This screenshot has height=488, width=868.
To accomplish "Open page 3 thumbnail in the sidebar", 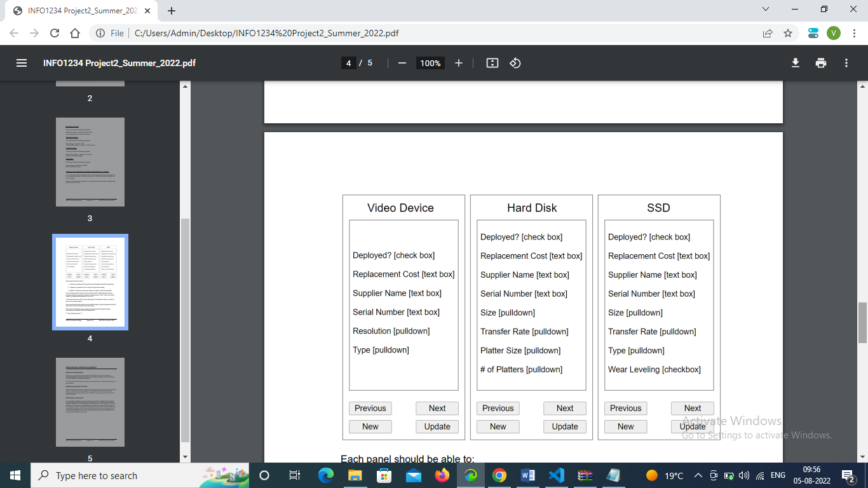I will pyautogui.click(x=90, y=162).
